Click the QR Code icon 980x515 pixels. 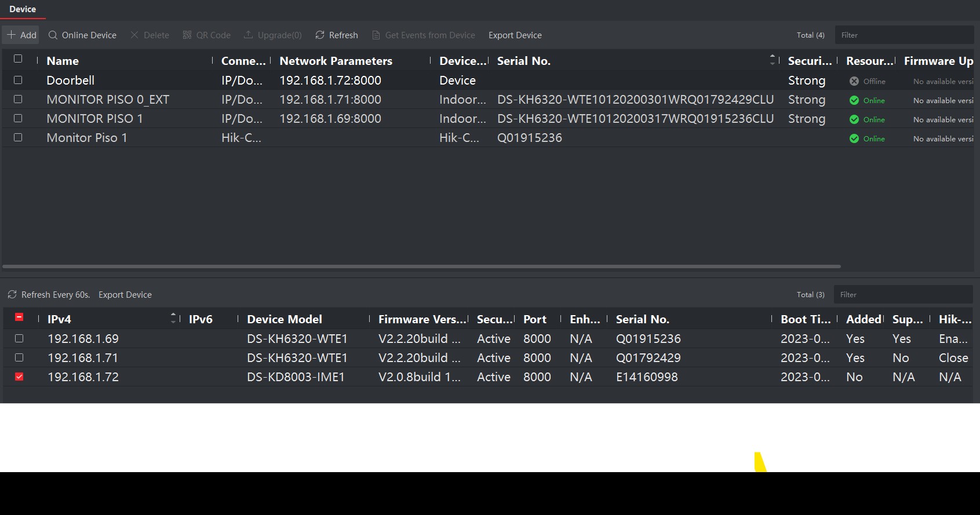187,35
